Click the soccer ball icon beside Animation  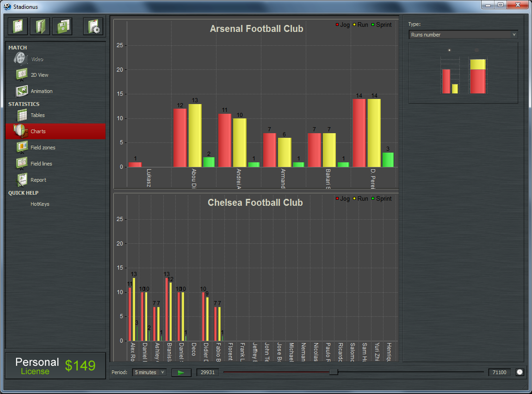22,91
